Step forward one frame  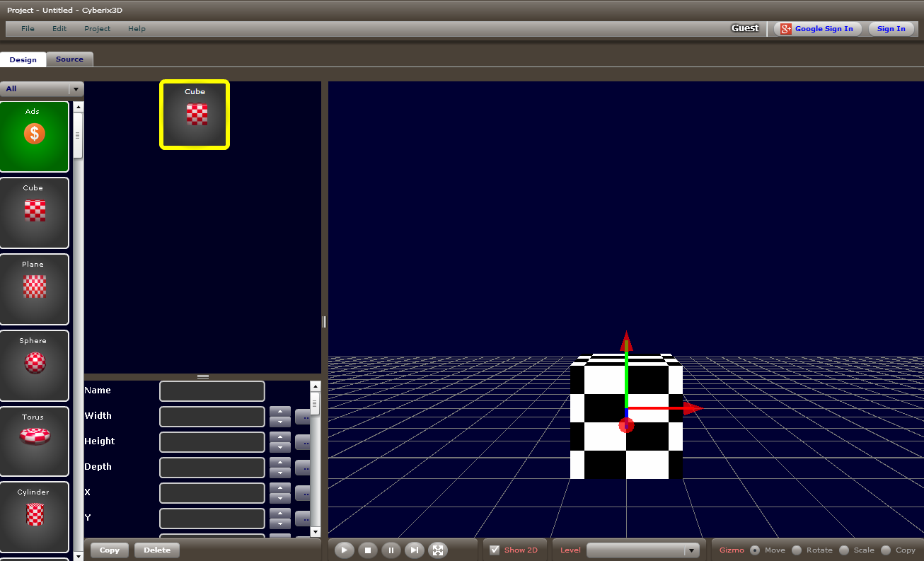(415, 550)
